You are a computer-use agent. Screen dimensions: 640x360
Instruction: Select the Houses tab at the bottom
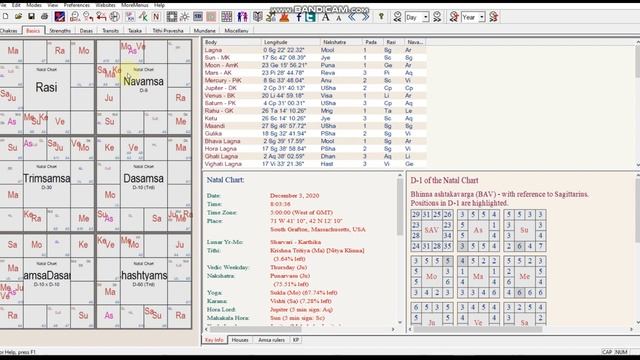[240, 340]
